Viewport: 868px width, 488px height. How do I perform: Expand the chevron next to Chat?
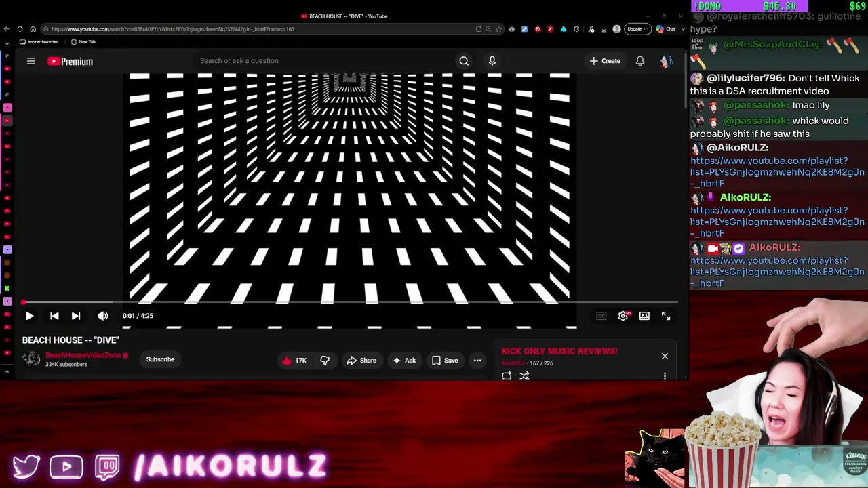tap(684, 29)
